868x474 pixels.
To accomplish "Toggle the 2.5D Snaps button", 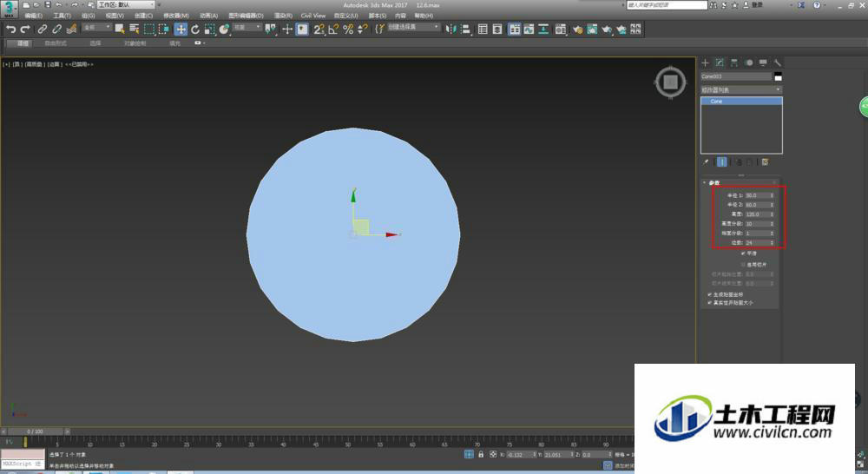I will point(319,30).
